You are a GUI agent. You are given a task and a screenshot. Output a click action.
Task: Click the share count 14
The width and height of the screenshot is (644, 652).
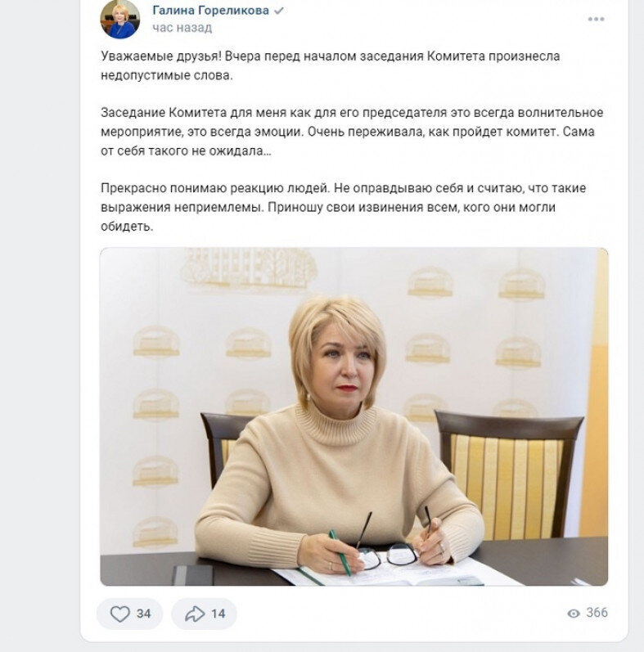pos(218,614)
